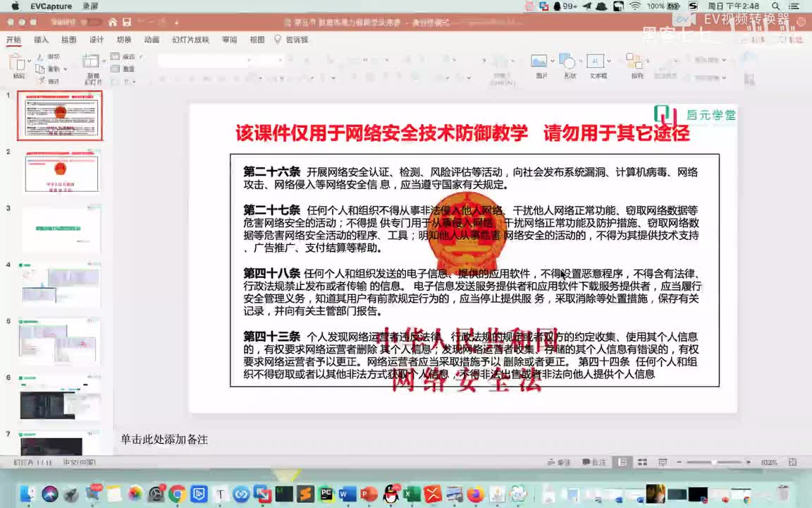The width and height of the screenshot is (812, 508).
Task: Open the 设计 (Design) ribbon tab
Action: pos(97,40)
